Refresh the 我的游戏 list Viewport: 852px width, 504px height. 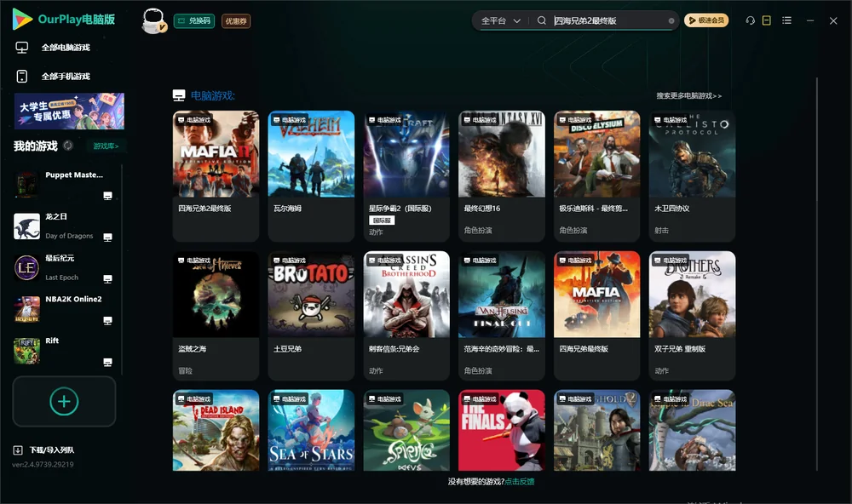(68, 146)
